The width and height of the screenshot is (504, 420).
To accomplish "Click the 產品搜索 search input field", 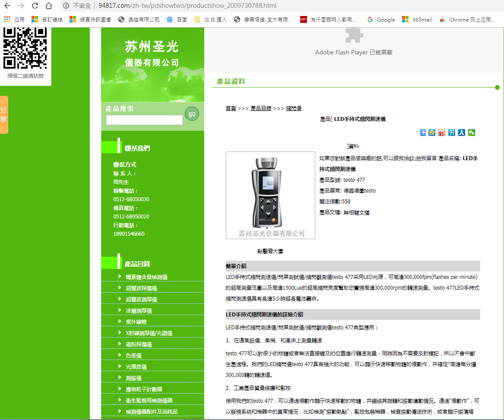I will [x=144, y=120].
